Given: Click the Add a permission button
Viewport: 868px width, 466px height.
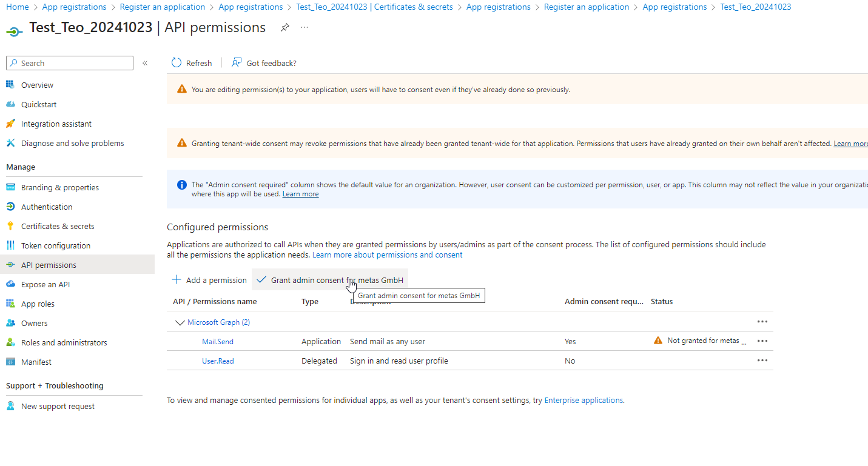Looking at the screenshot, I should pyautogui.click(x=209, y=280).
